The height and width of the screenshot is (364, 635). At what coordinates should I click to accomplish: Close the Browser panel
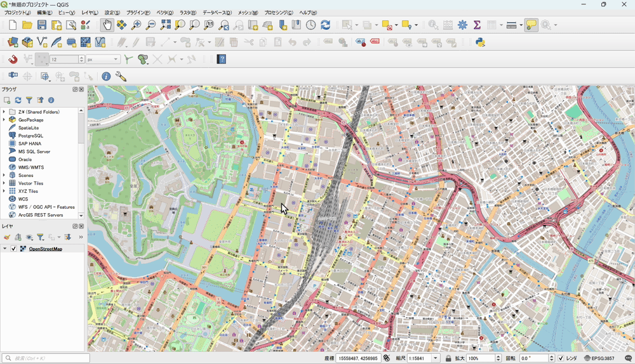pyautogui.click(x=81, y=89)
